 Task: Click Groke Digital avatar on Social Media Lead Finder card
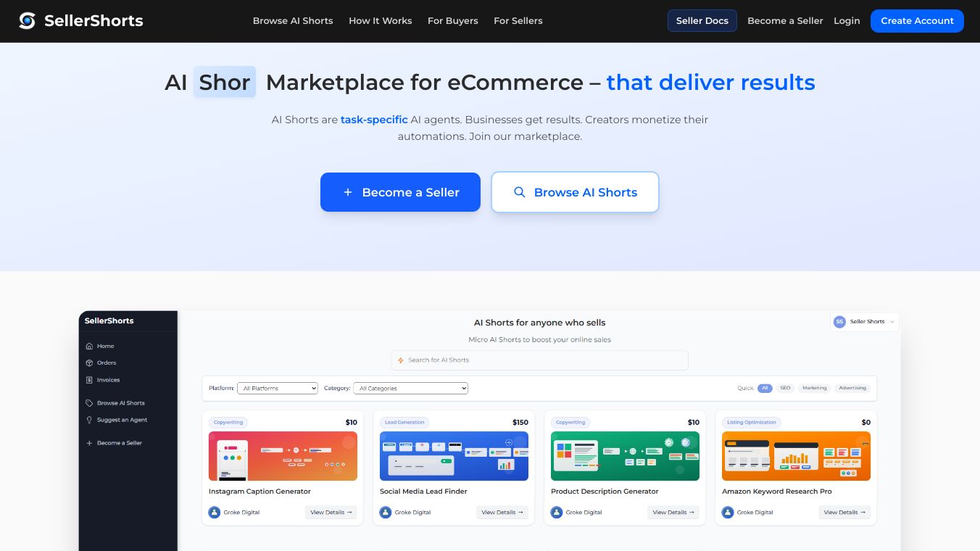point(386,512)
